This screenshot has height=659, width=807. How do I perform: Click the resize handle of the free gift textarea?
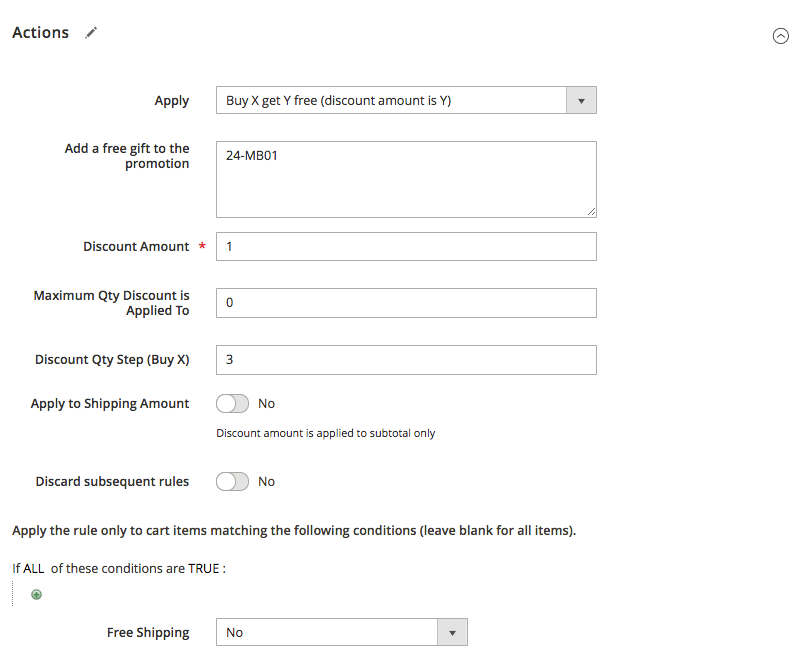(591, 211)
